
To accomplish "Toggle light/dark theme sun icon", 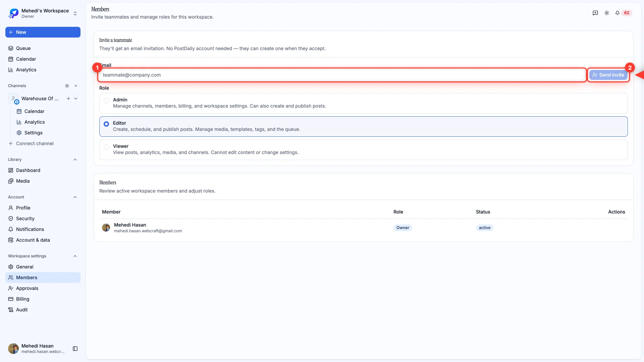I will (607, 13).
